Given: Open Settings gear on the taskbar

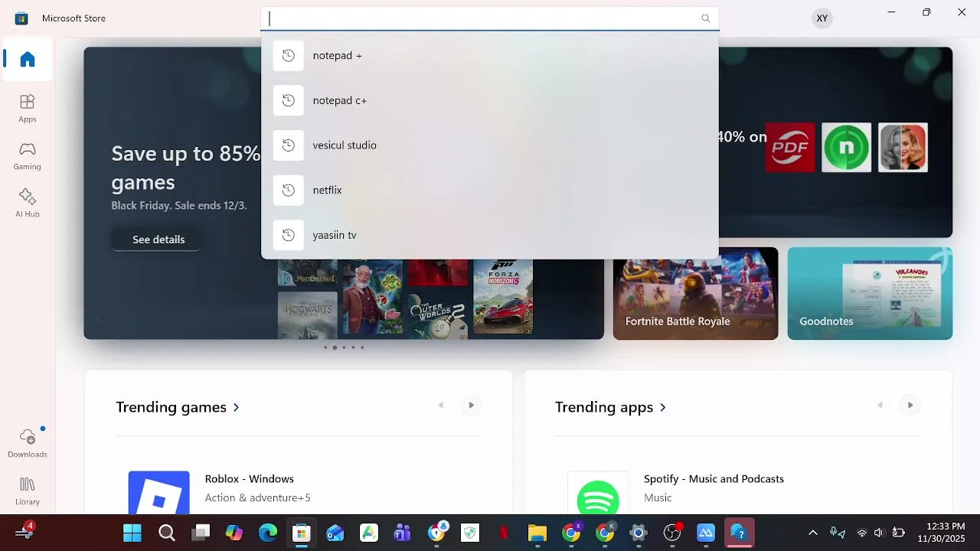Looking at the screenshot, I should point(639,533).
